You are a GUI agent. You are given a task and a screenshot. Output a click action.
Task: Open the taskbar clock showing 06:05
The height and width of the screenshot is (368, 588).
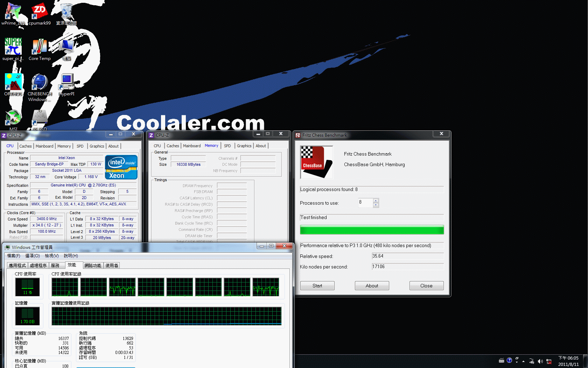tap(568, 361)
